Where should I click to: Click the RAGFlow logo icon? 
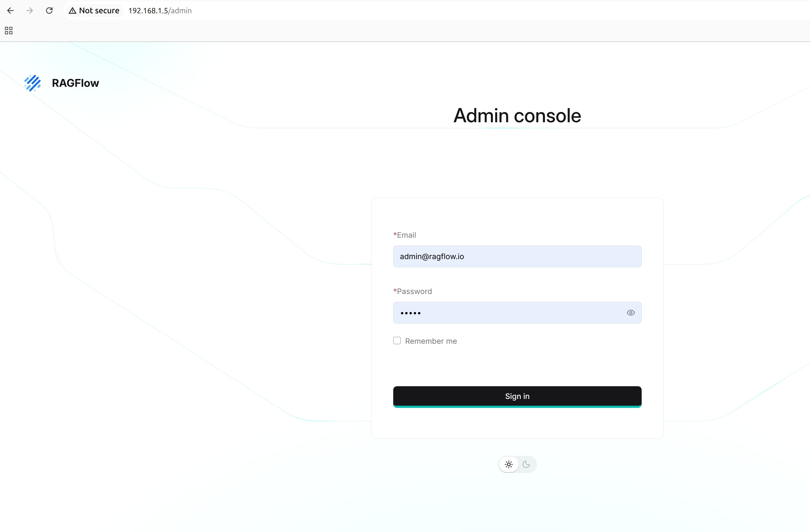[33, 83]
